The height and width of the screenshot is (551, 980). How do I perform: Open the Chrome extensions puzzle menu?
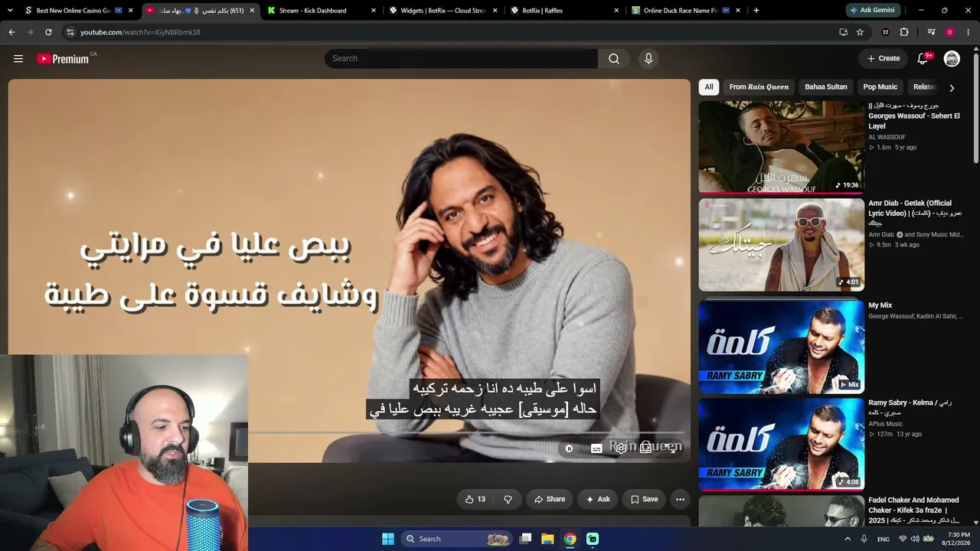click(904, 32)
